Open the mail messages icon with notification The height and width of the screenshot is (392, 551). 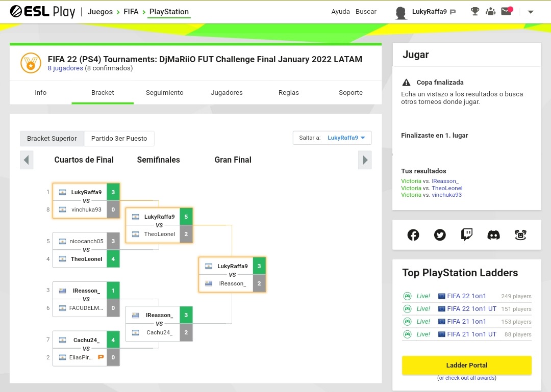pos(507,11)
